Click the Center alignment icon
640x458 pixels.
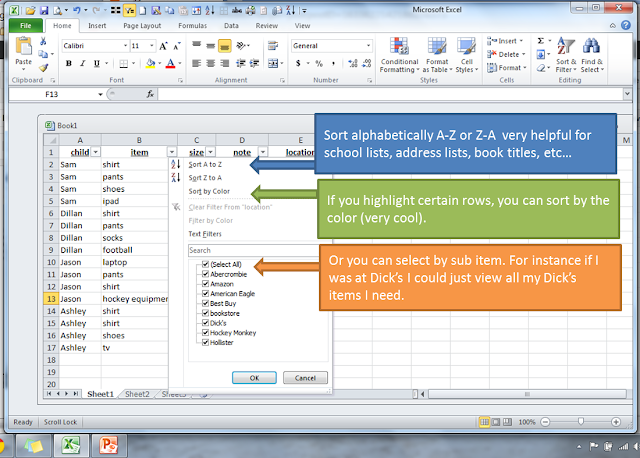[211, 63]
